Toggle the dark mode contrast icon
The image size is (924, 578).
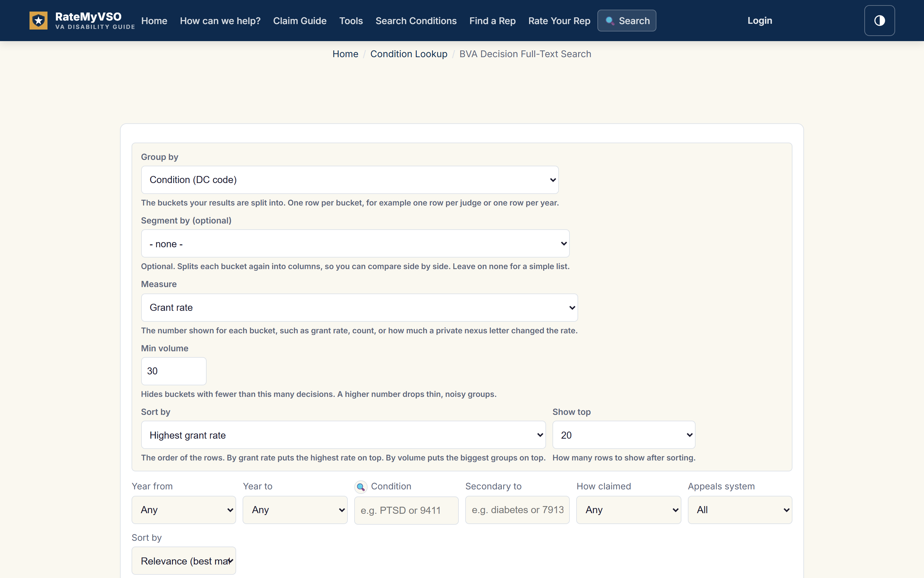click(879, 21)
